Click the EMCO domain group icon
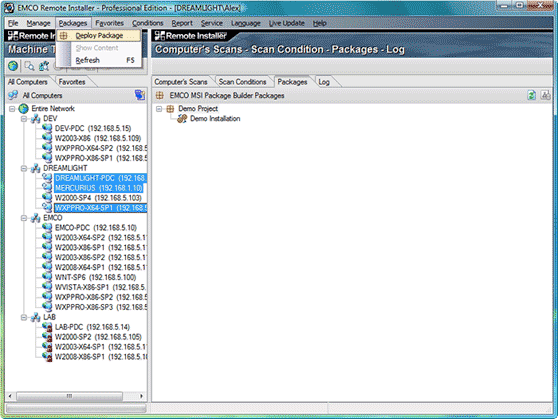 [35, 218]
